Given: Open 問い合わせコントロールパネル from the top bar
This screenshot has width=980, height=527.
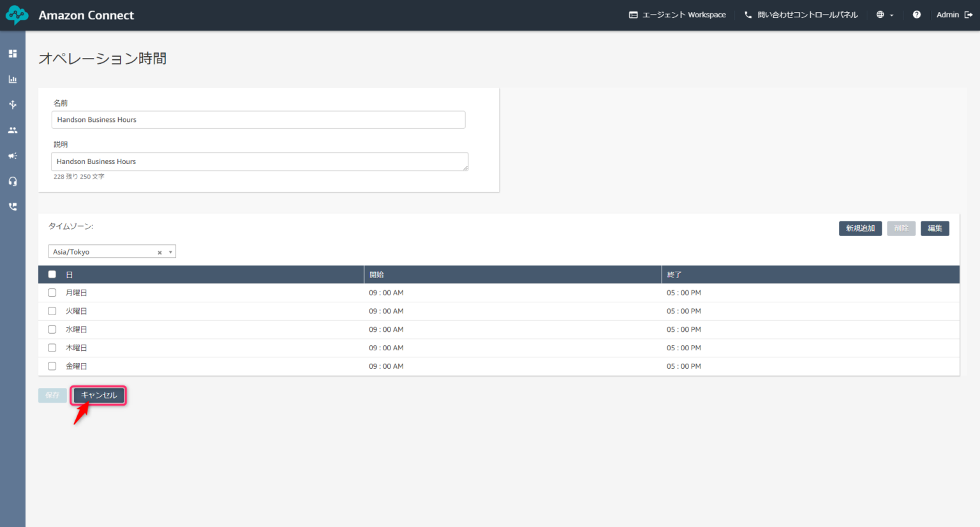Looking at the screenshot, I should click(x=801, y=15).
